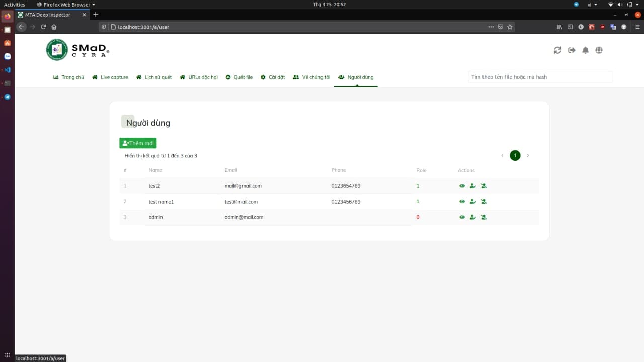Click the clock extension icon

pyautogui.click(x=581, y=27)
